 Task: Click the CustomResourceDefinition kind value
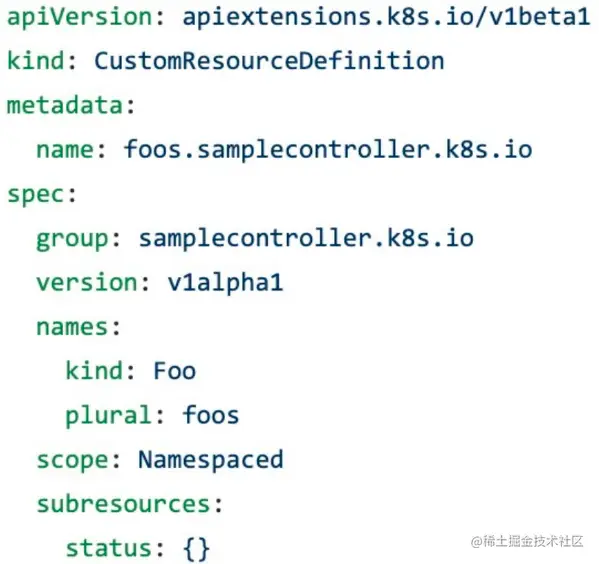(269, 61)
